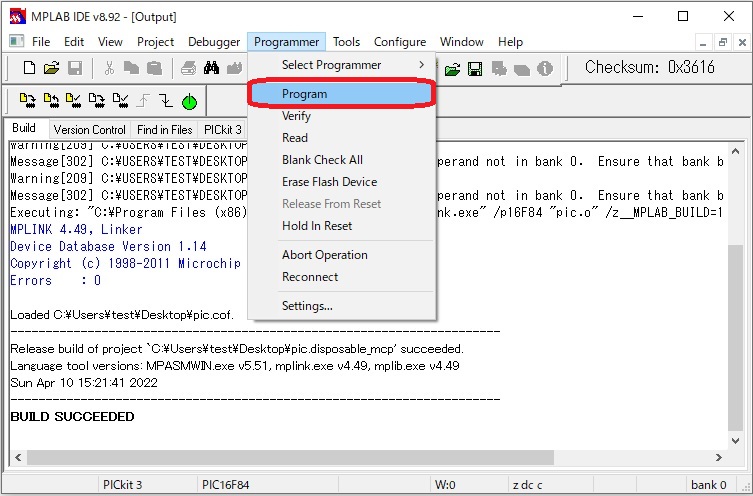The image size is (753, 496).
Task: Click the Copy icon in the toolbar
Action: [131, 69]
